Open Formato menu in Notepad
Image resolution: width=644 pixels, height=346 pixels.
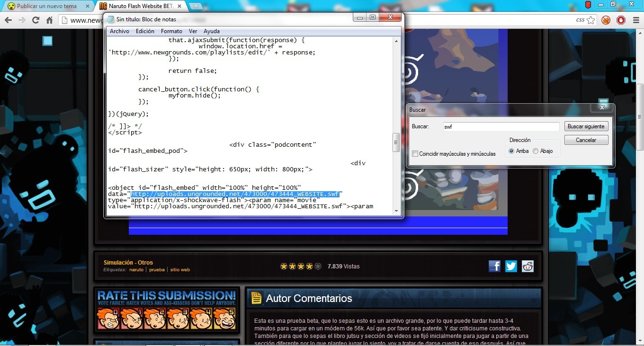pyautogui.click(x=171, y=31)
